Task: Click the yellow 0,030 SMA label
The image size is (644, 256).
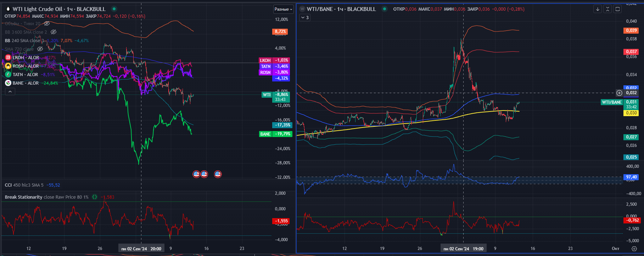Action: coord(631,113)
